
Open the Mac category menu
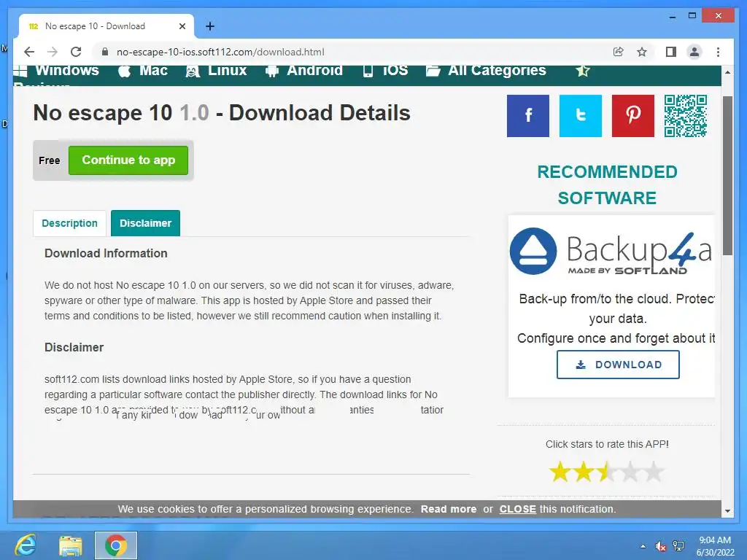142,71
